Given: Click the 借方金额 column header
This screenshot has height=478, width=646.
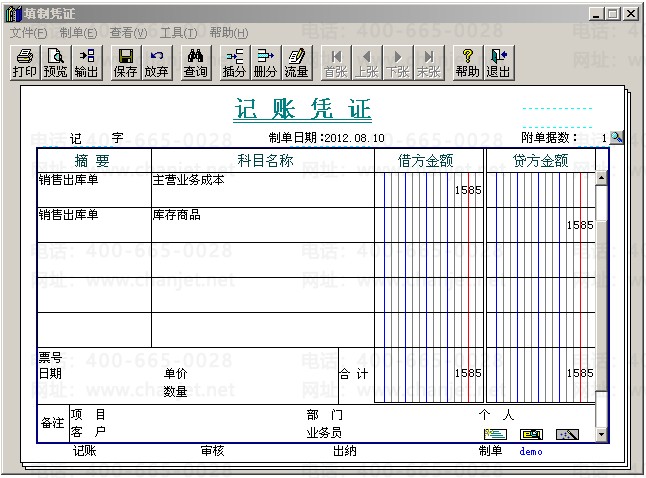Looking at the screenshot, I should point(426,160).
